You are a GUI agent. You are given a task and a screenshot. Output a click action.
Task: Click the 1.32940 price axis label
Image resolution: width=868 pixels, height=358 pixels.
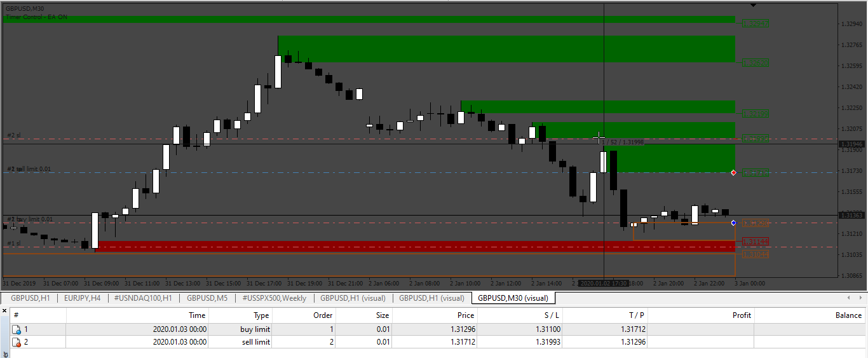pyautogui.click(x=851, y=24)
